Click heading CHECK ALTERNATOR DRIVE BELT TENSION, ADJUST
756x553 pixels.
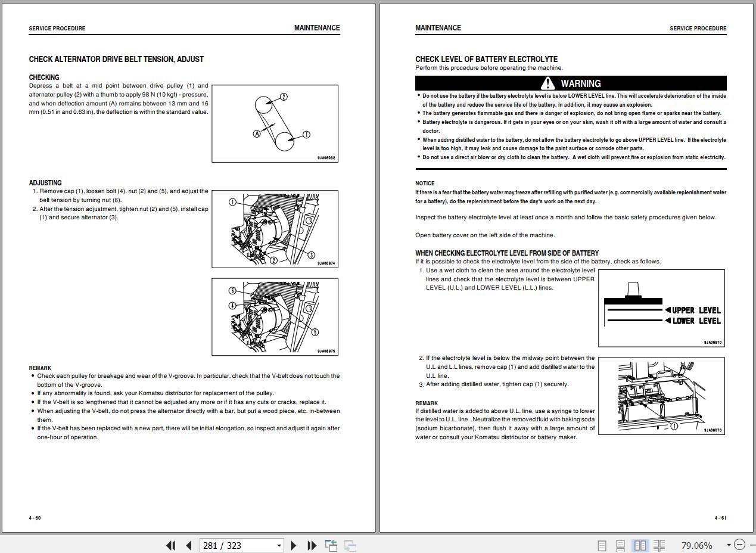click(x=116, y=60)
